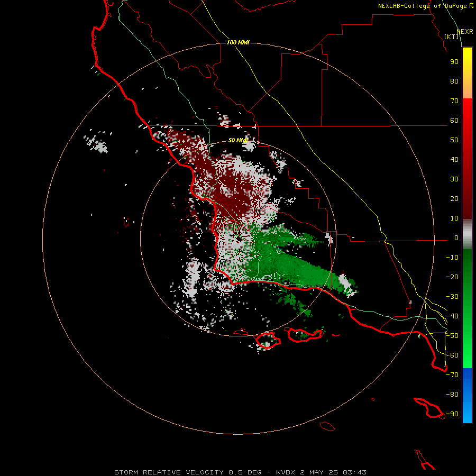Click the -60 value on the velocity scale
The width and height of the screenshot is (476, 476).
pos(452,355)
